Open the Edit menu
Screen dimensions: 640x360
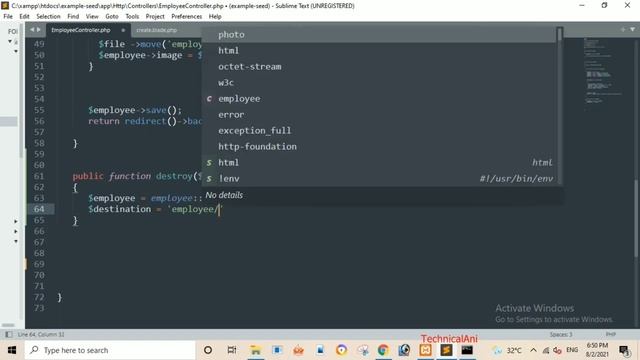click(x=24, y=16)
